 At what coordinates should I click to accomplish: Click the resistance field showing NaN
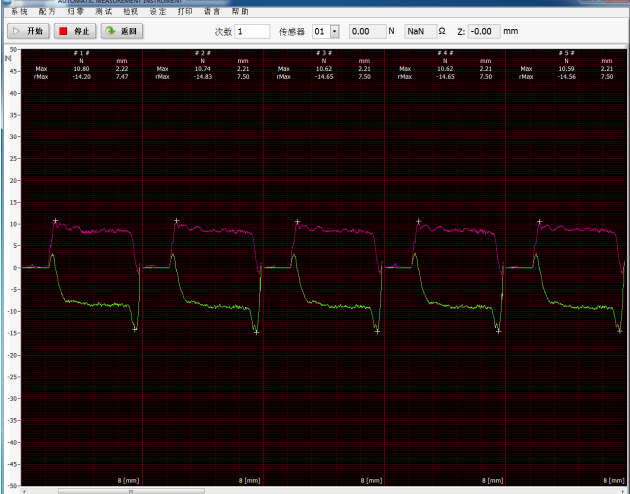[421, 31]
